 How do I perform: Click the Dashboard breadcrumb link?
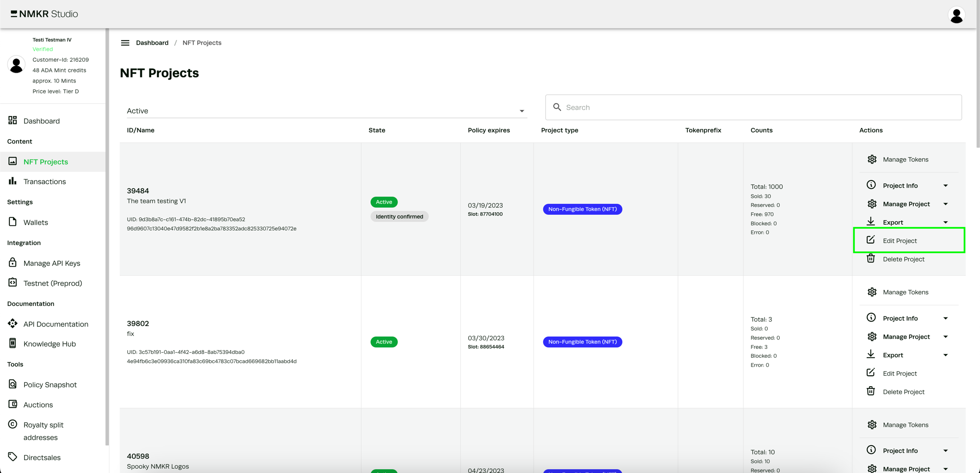coord(152,43)
